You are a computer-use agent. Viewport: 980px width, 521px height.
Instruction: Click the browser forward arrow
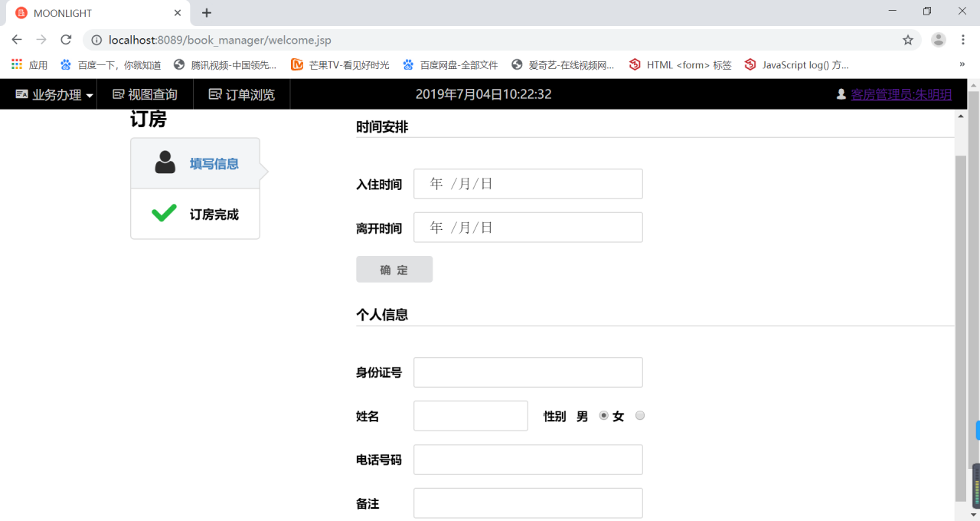pyautogui.click(x=41, y=40)
